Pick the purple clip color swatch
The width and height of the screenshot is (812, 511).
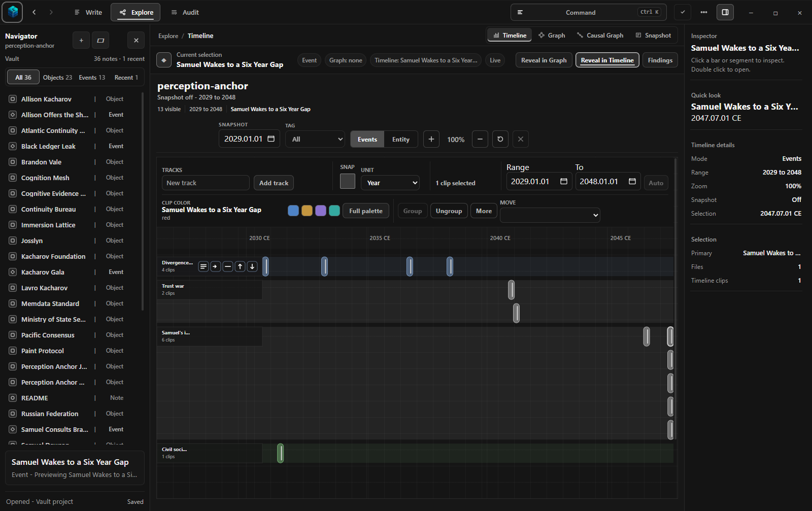coord(321,211)
